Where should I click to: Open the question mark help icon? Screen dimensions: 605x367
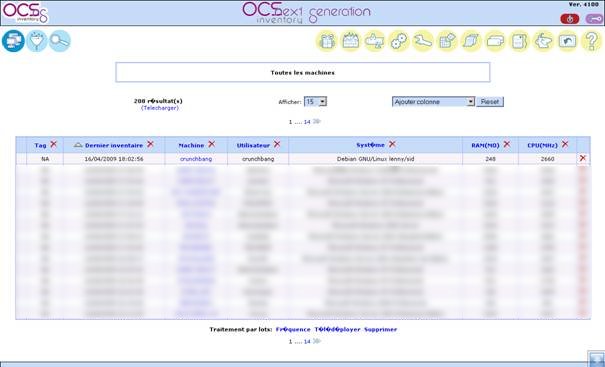pos(591,41)
